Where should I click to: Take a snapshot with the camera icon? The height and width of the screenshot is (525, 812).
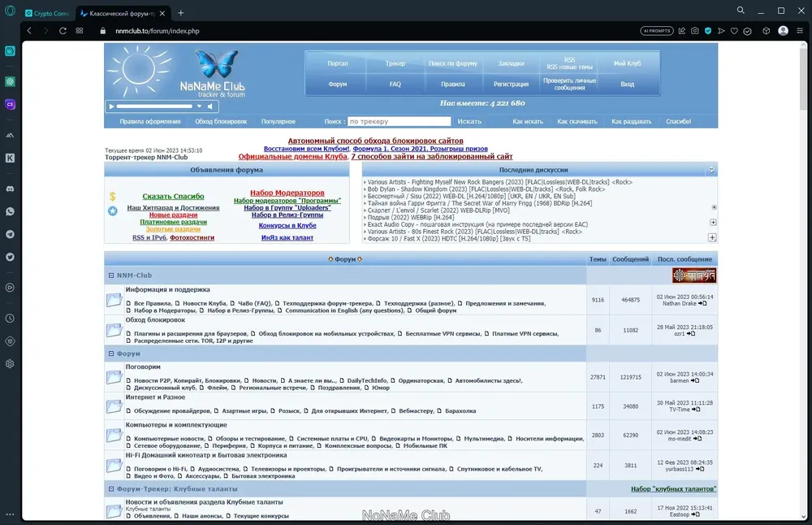point(694,31)
